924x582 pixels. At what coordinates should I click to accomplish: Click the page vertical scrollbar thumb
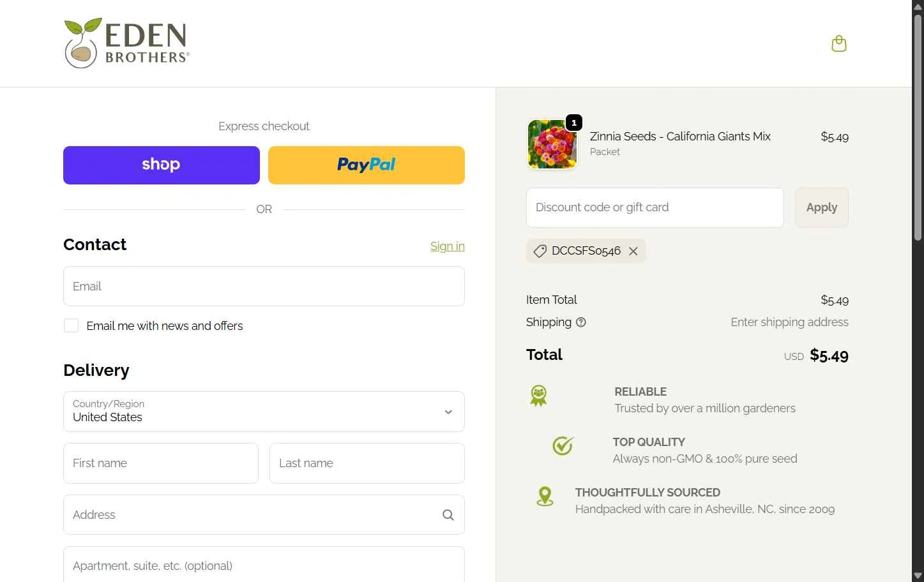(918, 127)
